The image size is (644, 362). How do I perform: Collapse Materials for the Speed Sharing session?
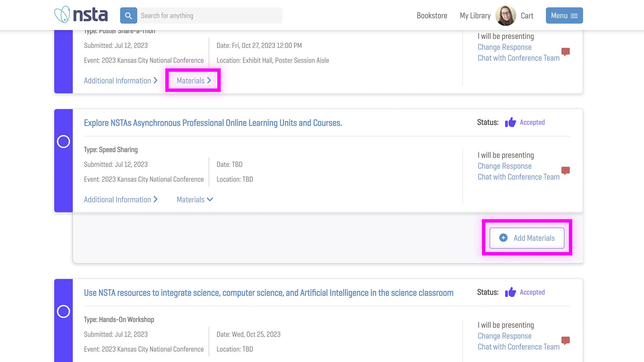coord(195,199)
